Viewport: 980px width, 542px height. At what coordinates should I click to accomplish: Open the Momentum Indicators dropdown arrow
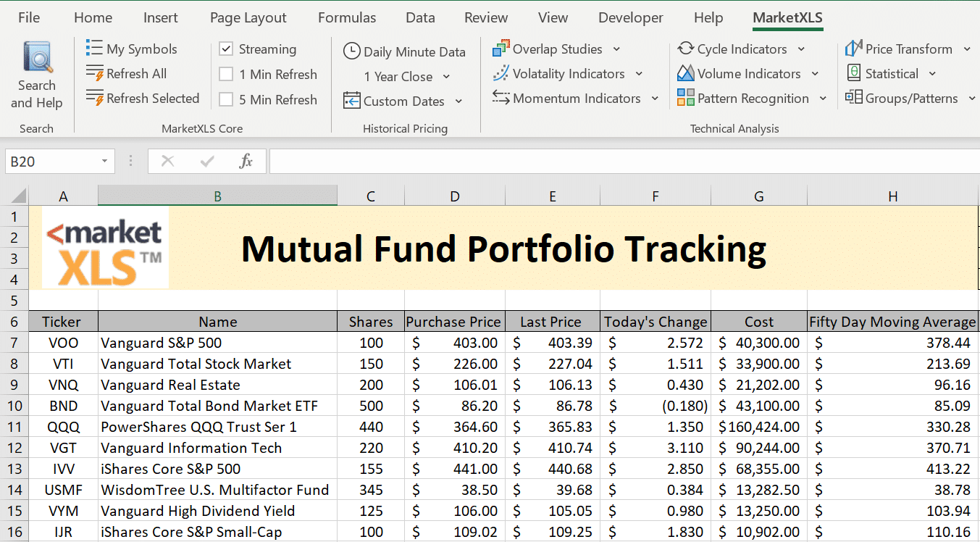[655, 99]
